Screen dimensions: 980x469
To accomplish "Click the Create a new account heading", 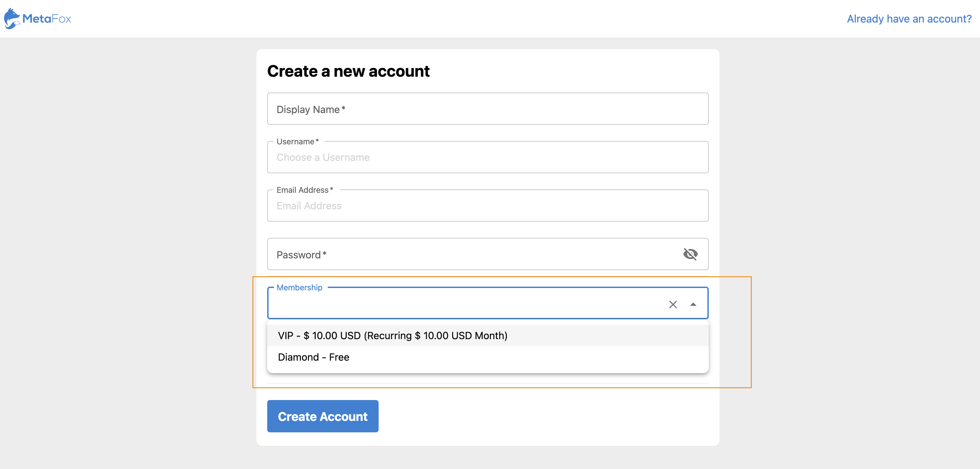I will (x=348, y=72).
